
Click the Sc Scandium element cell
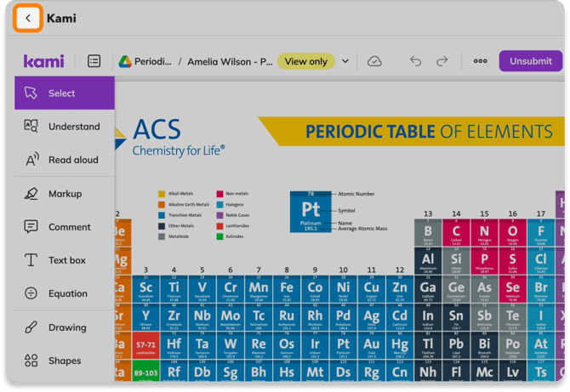[145, 289]
